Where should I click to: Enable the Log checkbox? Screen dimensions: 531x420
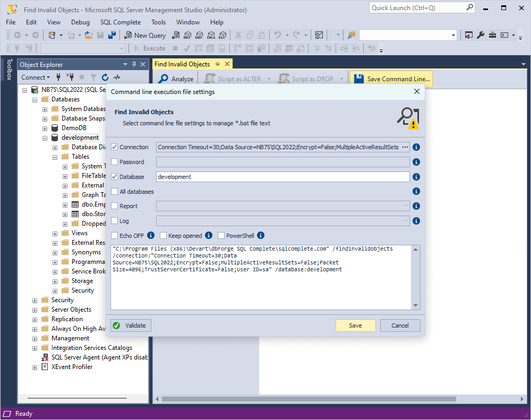[115, 221]
